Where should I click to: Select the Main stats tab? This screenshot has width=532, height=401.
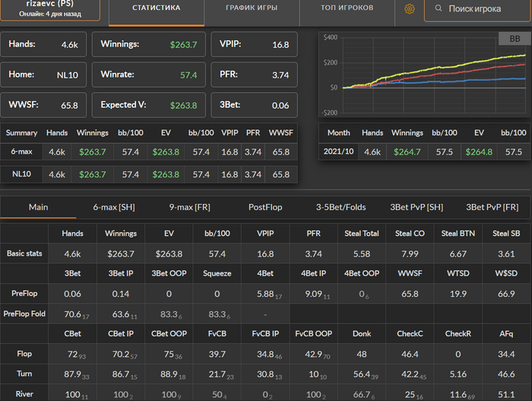(x=38, y=207)
